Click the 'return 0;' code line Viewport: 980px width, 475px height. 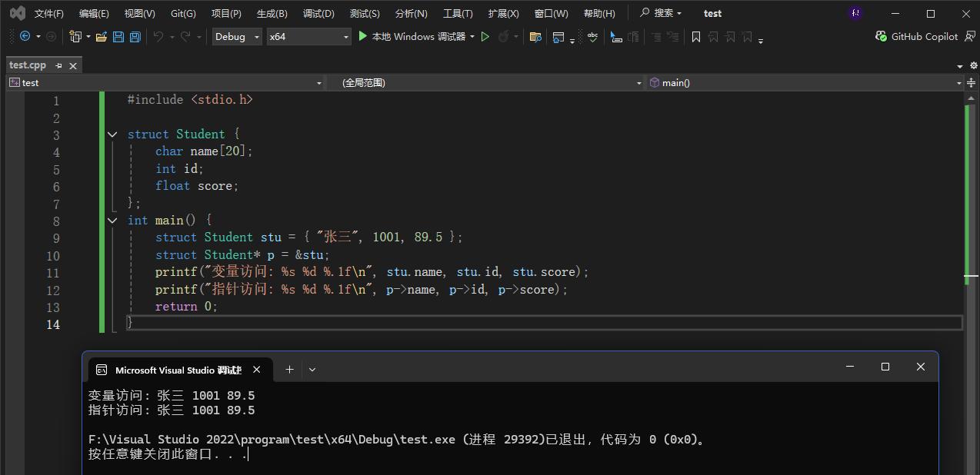coord(187,307)
